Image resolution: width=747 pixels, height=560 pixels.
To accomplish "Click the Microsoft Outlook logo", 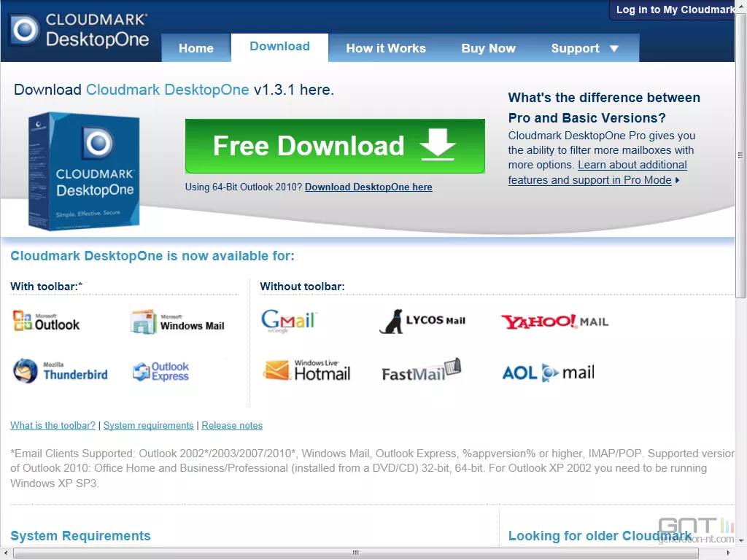I will 46,321.
